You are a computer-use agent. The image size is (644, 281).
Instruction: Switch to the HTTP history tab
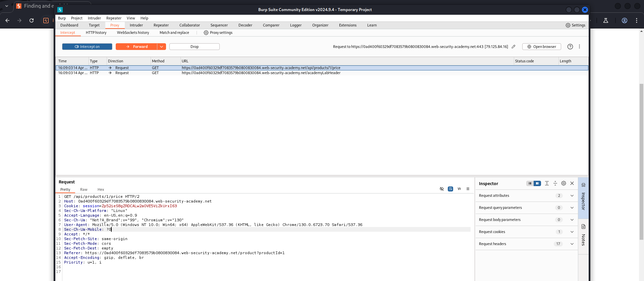point(96,33)
